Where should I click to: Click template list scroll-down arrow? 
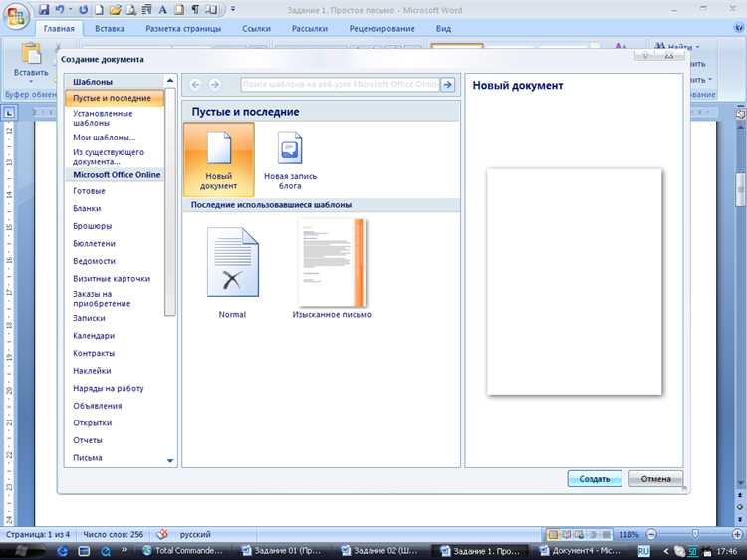pos(170,461)
